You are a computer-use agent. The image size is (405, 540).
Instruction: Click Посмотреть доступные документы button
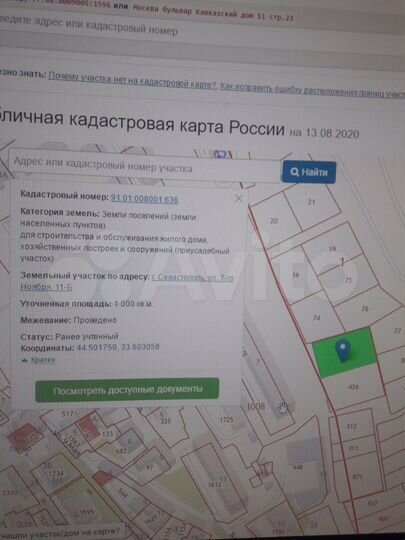[x=127, y=390]
